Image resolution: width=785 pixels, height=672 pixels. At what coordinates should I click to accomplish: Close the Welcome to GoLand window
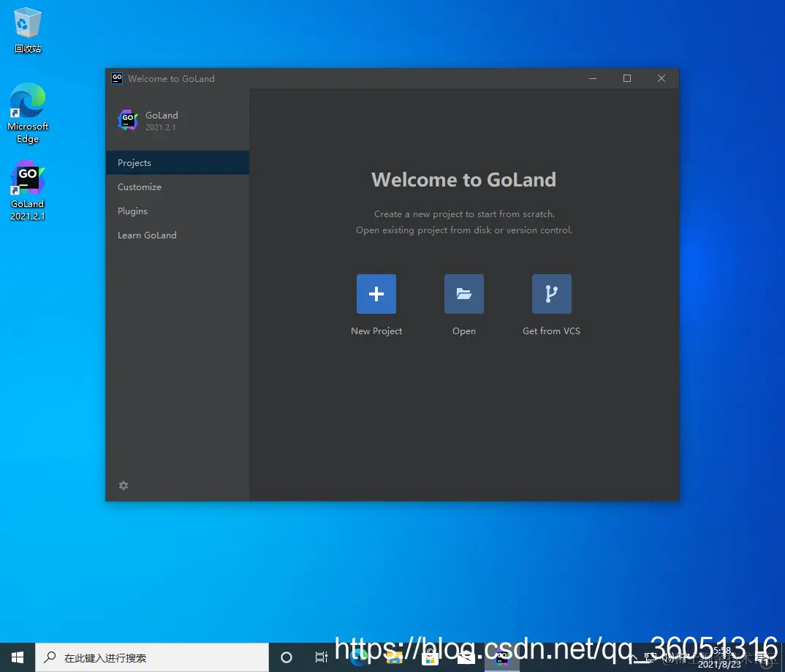click(x=661, y=78)
